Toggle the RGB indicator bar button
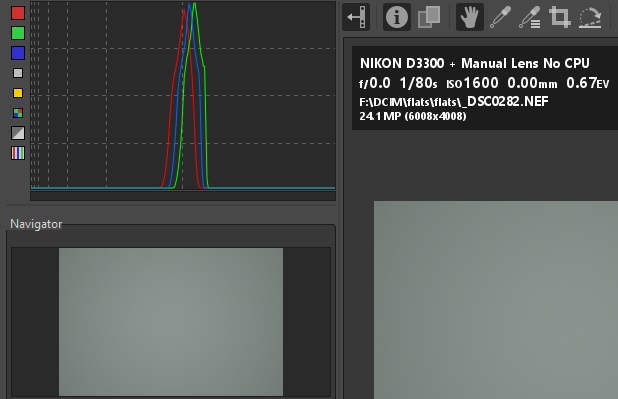The image size is (618, 399). 18,153
